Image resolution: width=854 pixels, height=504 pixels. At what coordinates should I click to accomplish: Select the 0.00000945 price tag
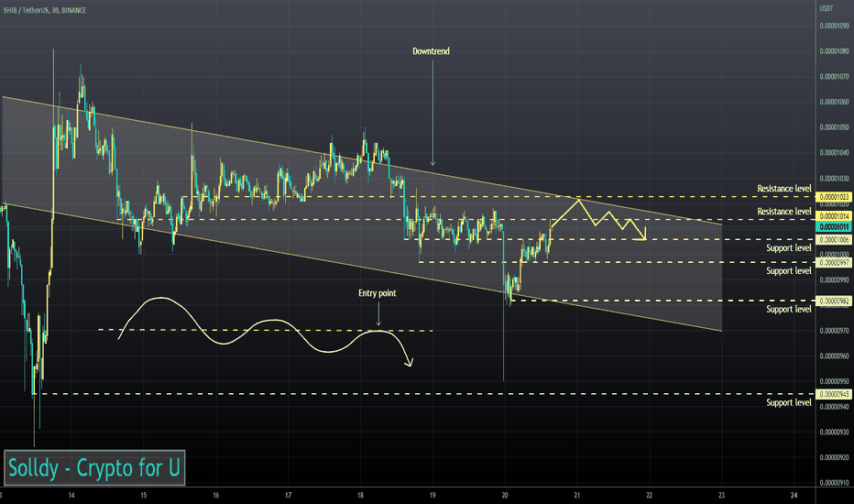[834, 394]
